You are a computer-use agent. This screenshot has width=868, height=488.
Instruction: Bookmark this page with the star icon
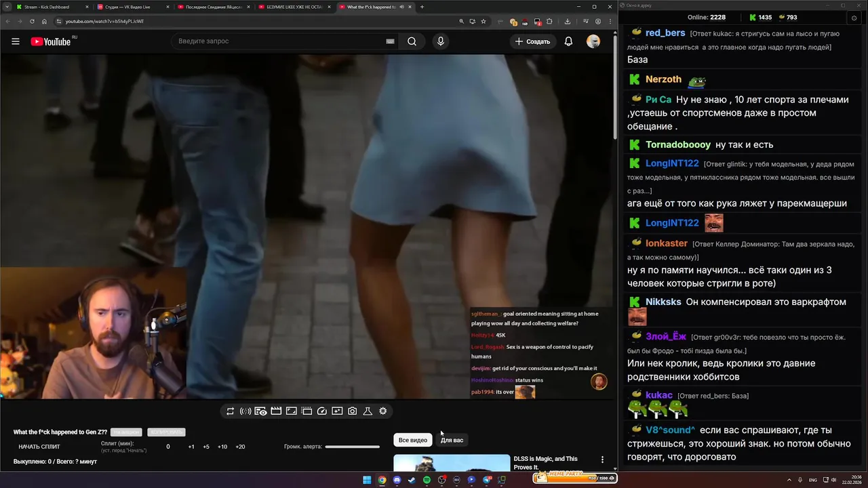pyautogui.click(x=484, y=21)
